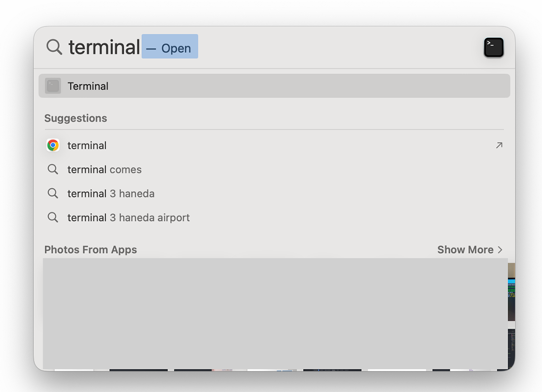Click the large gray photo preview area
This screenshot has height=392, width=542.
(275, 314)
